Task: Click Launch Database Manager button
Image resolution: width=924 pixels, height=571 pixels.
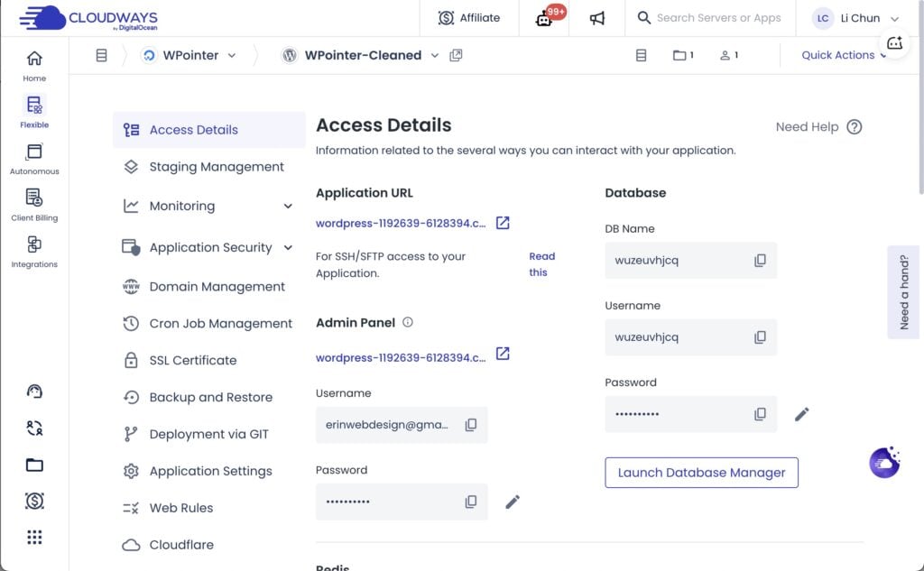Action: click(701, 473)
